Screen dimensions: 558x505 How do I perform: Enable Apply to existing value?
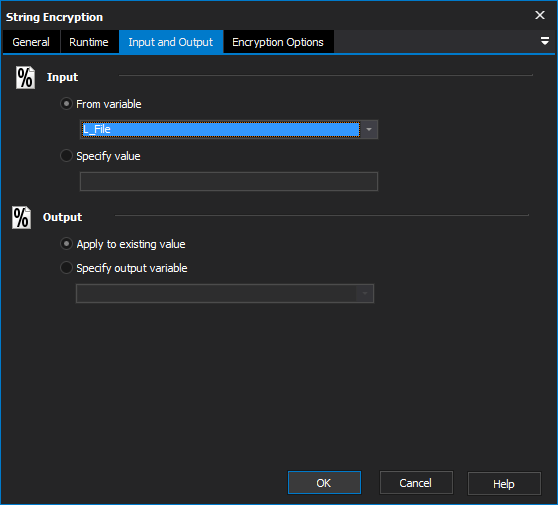point(66,244)
